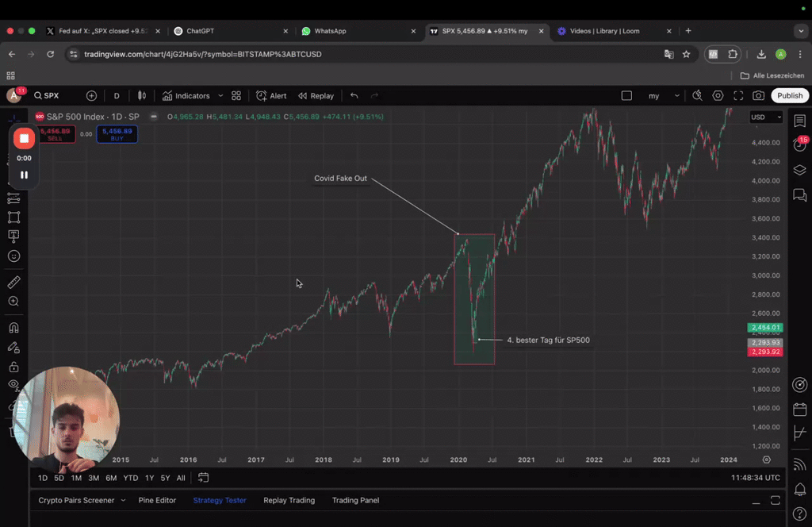The image size is (812, 527).
Task: Open alerts panel with red badge
Action: (799, 144)
